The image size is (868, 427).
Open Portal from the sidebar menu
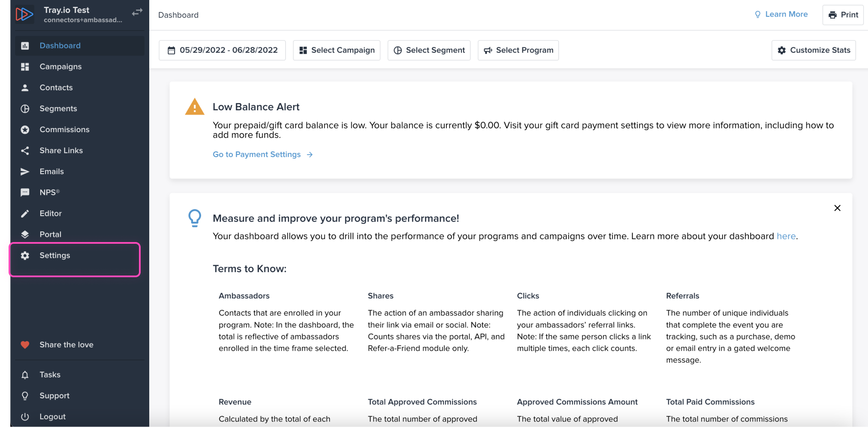point(51,235)
